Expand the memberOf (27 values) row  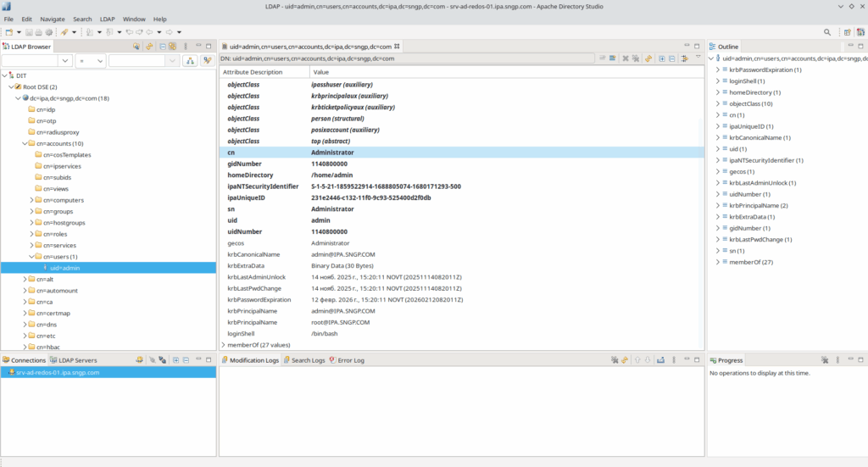point(224,345)
